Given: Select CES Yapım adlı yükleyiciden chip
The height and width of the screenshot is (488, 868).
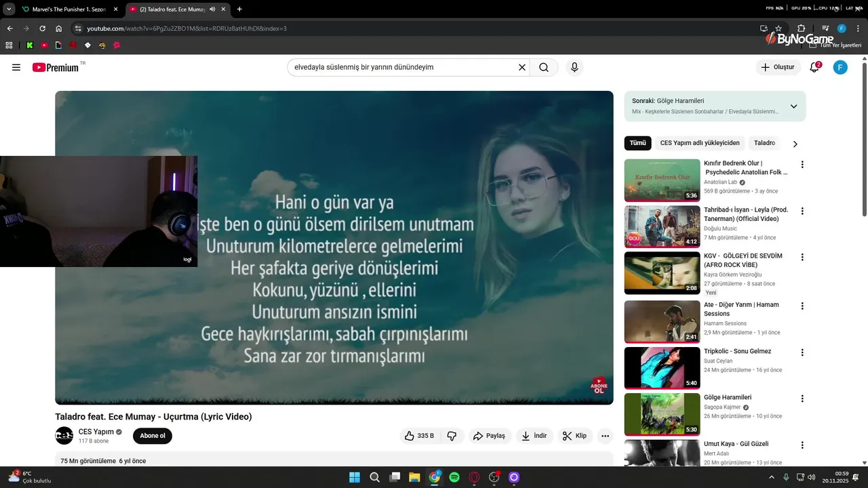Looking at the screenshot, I should tap(700, 143).
